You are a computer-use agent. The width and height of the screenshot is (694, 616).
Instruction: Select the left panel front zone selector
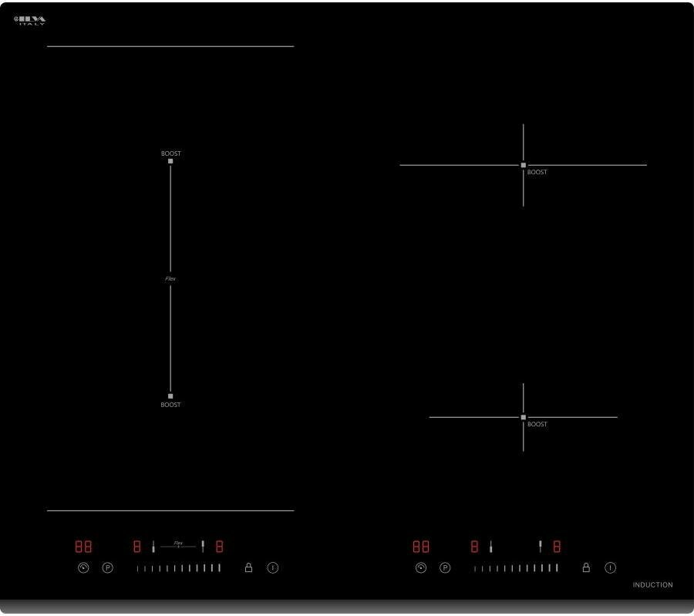pyautogui.click(x=153, y=547)
